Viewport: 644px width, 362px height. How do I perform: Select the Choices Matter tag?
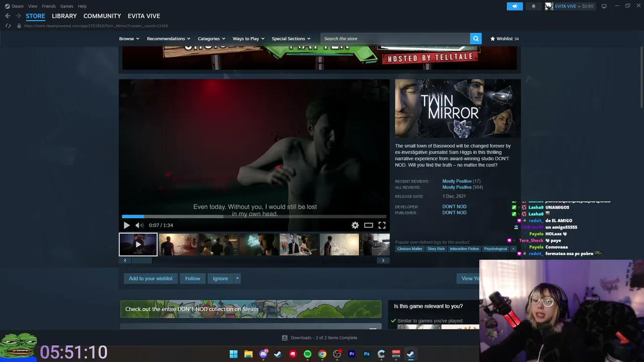[x=410, y=249]
